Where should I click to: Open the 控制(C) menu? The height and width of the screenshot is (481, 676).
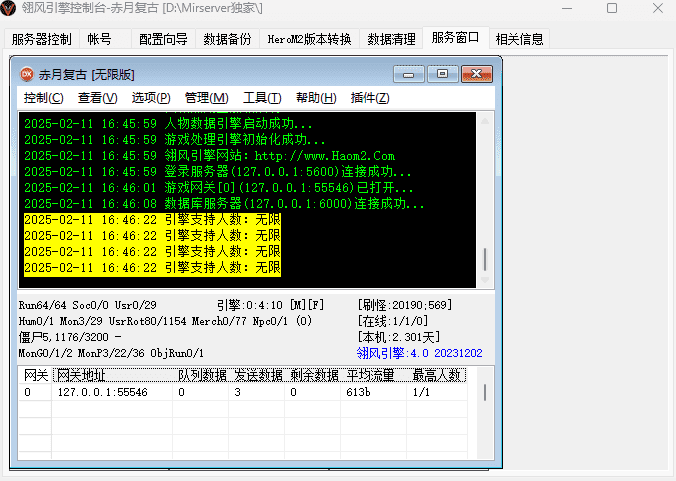(43, 98)
